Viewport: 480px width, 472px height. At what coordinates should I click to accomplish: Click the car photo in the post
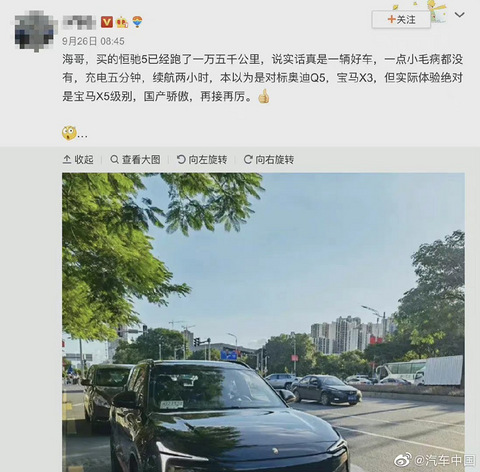(x=263, y=322)
